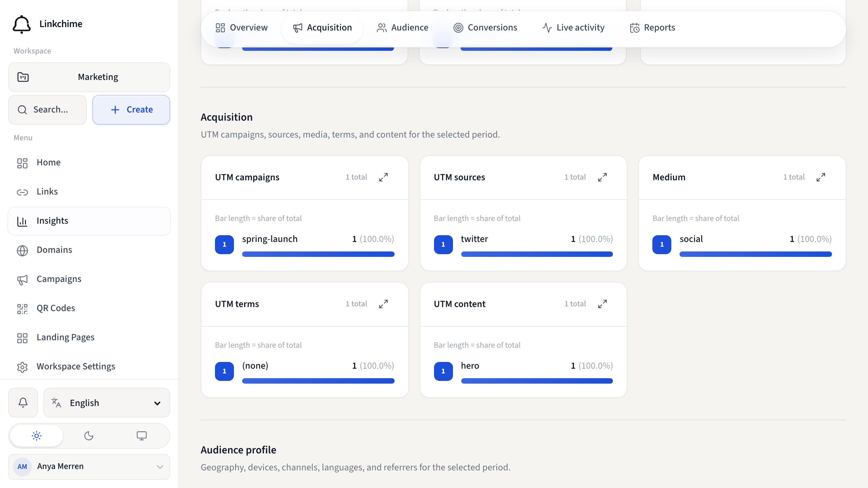
Task: Click the Live activity pulse icon
Action: pos(547,28)
